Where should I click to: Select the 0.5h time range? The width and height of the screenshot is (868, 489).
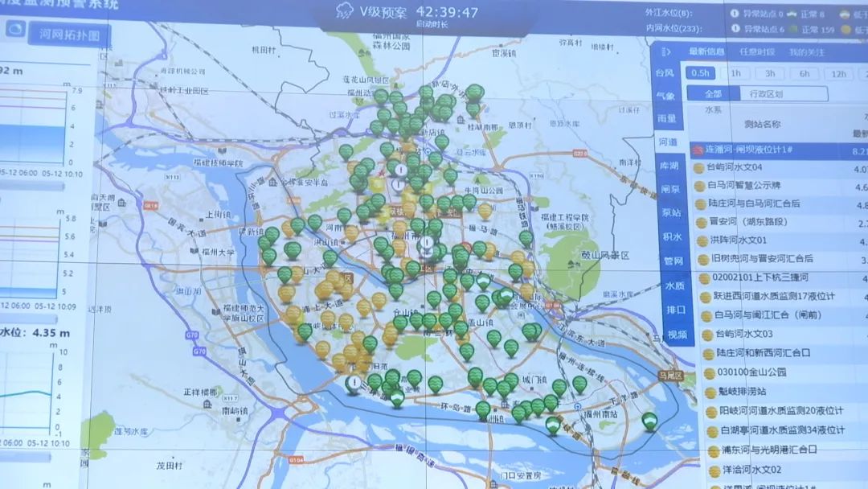pos(699,73)
